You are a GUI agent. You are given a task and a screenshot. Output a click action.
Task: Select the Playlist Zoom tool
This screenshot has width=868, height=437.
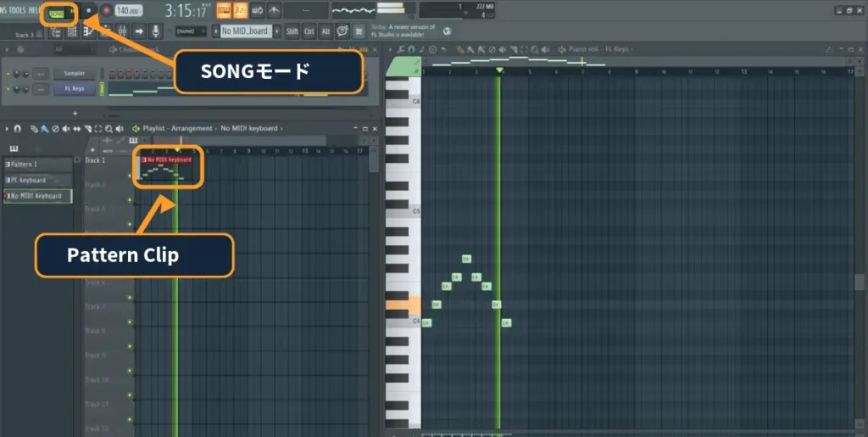pyautogui.click(x=109, y=128)
